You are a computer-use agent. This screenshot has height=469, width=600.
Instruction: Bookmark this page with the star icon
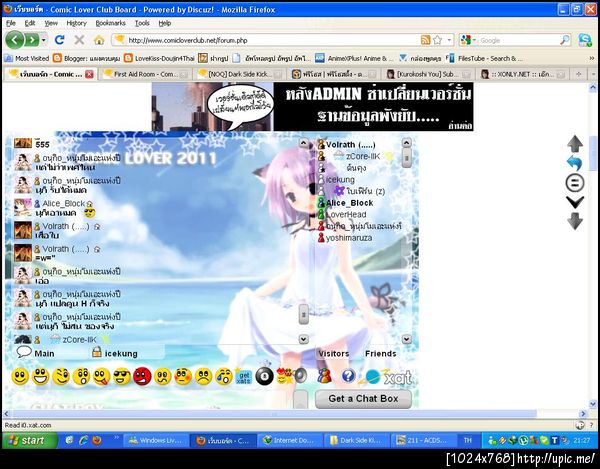[438, 40]
